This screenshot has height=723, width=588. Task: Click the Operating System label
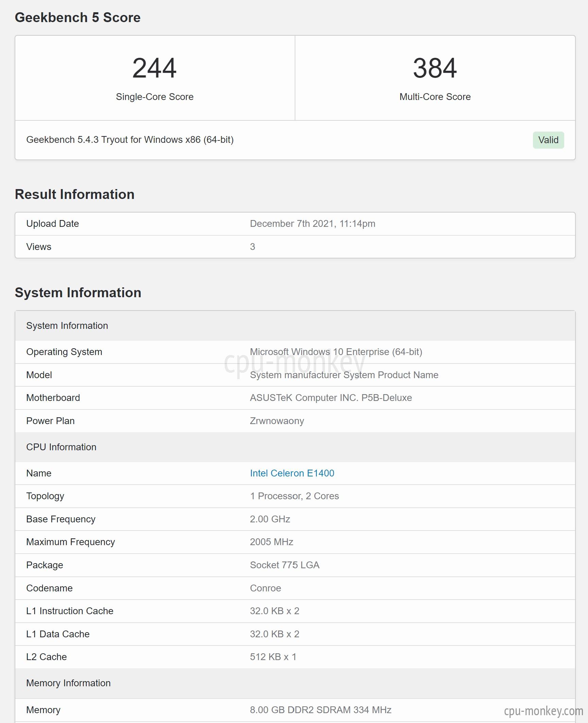coord(64,352)
